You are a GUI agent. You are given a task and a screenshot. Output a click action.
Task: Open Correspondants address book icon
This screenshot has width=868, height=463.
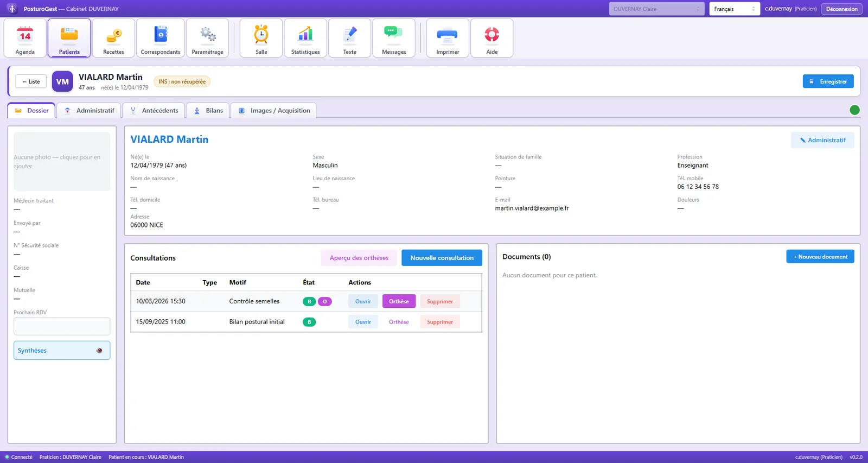point(161,38)
